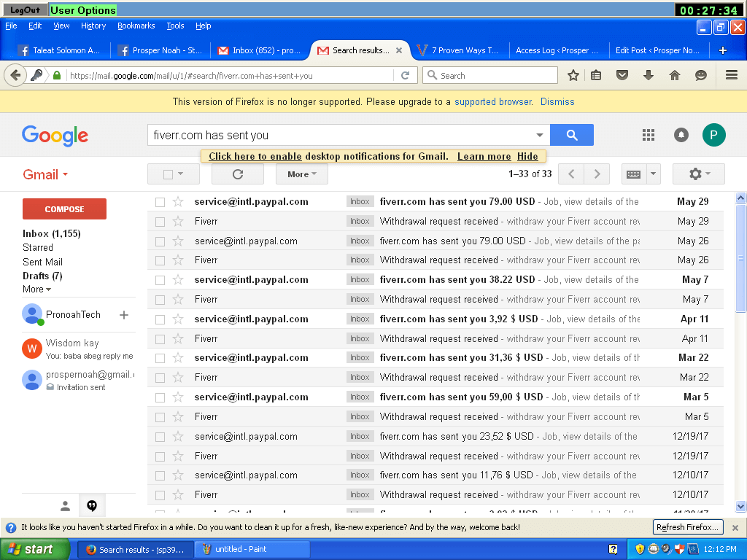Open the Bookmarks menu
Screen dimensions: 747x560
click(136, 26)
